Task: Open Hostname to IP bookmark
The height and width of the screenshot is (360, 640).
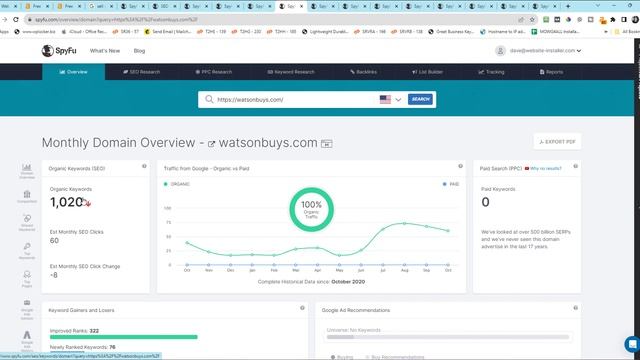Action: (x=503, y=31)
